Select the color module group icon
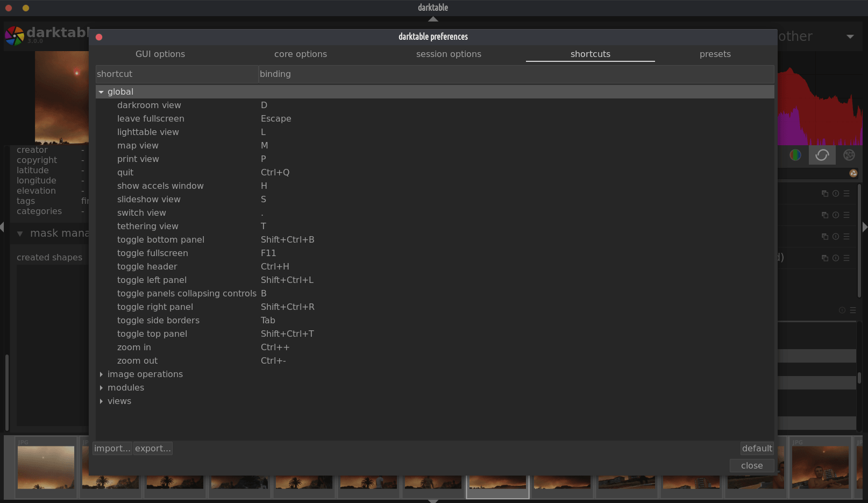This screenshot has height=503, width=868. (x=795, y=155)
